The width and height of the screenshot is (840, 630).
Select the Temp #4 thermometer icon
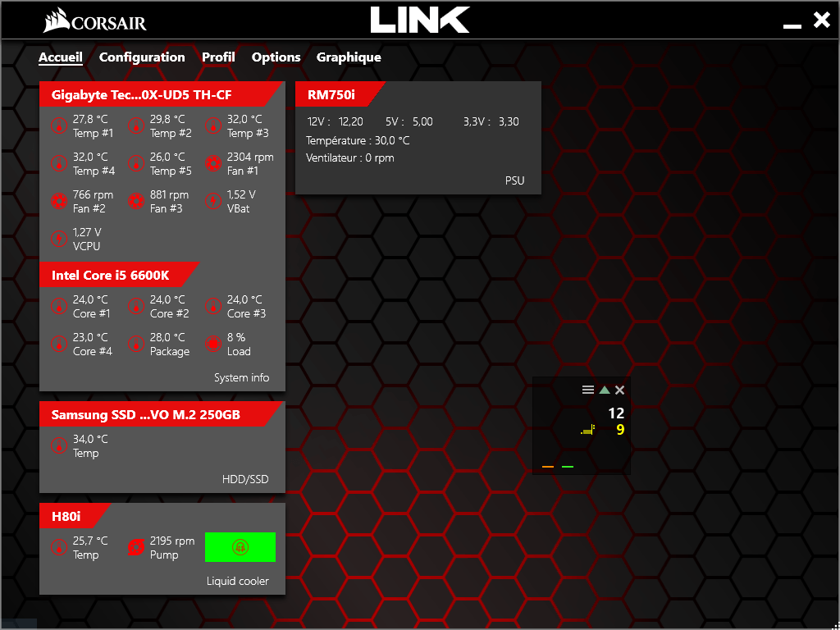coord(58,163)
